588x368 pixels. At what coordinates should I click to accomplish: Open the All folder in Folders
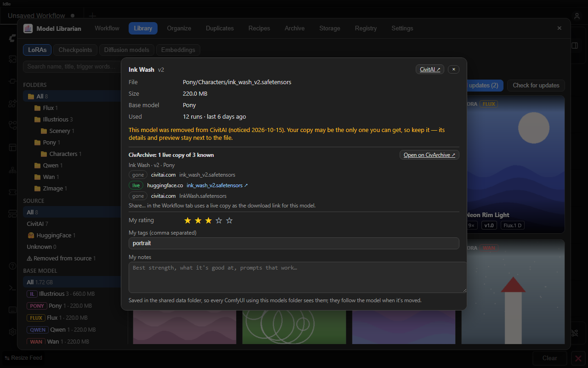coord(72,96)
